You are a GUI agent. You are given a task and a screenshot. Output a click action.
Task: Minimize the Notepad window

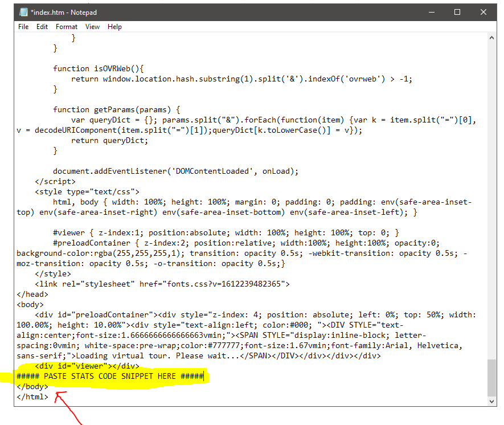tap(431, 12)
